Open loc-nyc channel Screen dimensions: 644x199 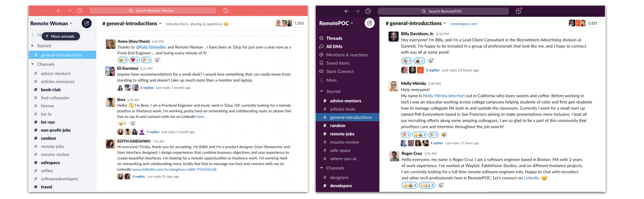48,122
